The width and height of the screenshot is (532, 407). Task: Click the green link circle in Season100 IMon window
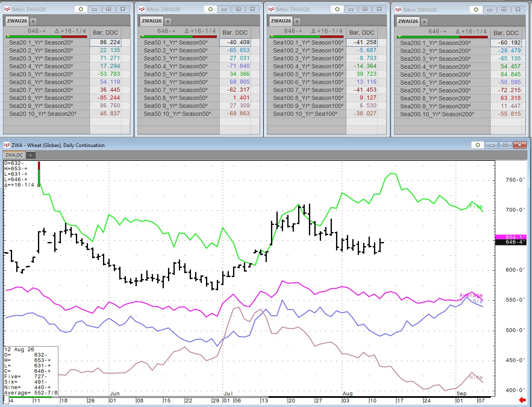[x=337, y=9]
